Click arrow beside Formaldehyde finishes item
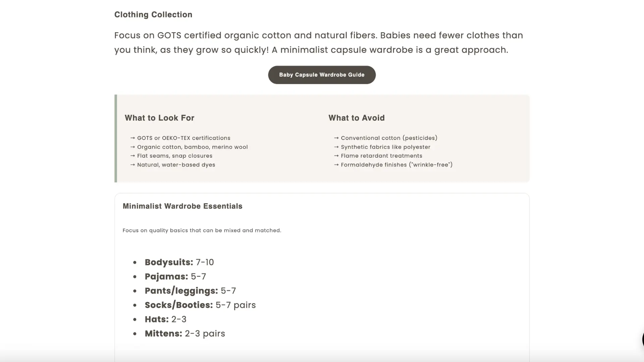 (x=336, y=165)
